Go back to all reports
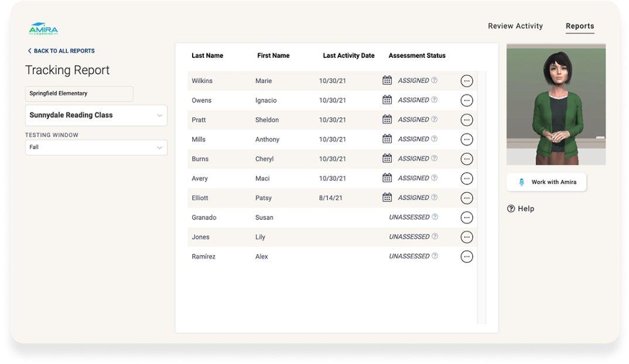The width and height of the screenshot is (629, 364). 61,51
